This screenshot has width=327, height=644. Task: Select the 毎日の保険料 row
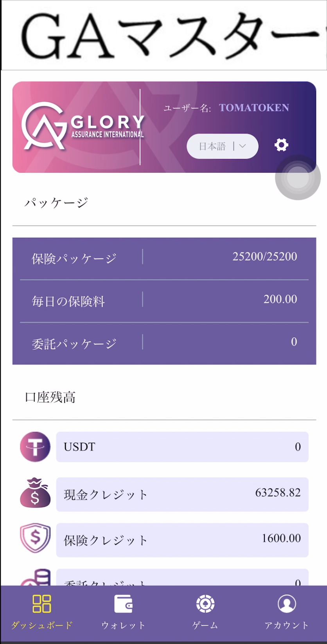tap(164, 301)
